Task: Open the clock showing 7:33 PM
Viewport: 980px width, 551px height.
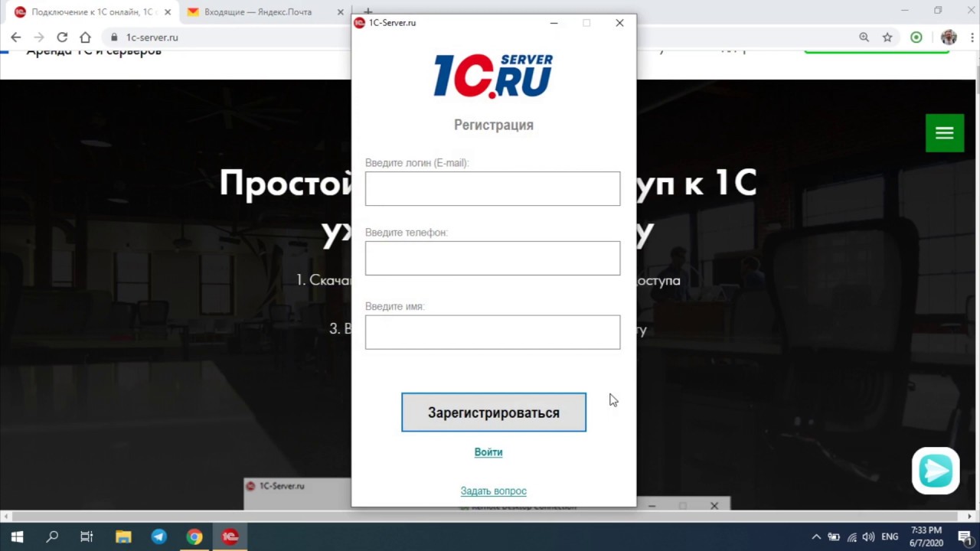Action: [x=926, y=536]
